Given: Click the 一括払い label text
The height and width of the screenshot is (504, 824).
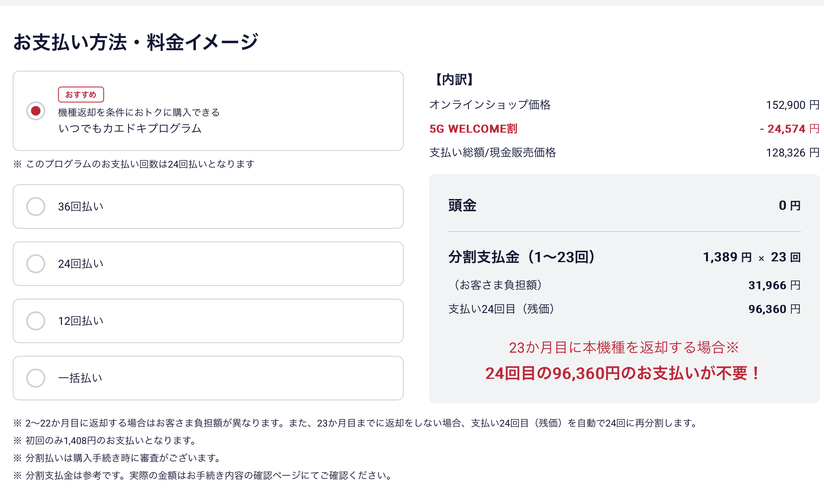Looking at the screenshot, I should tap(80, 378).
